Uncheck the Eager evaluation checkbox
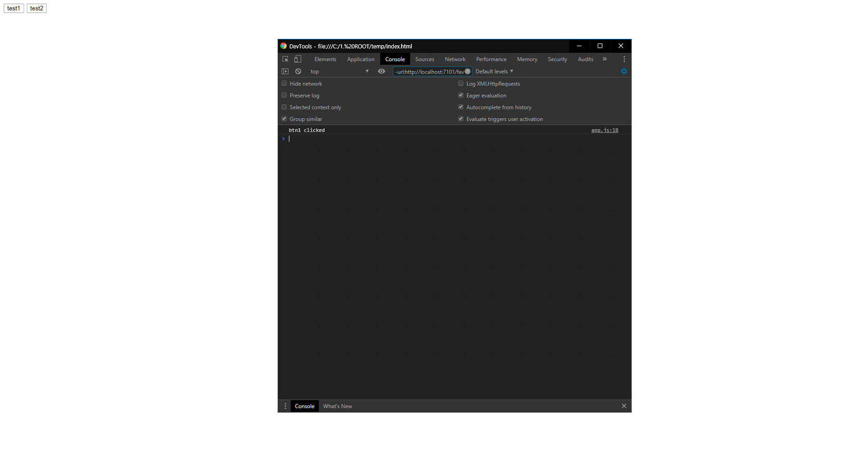 coord(461,95)
